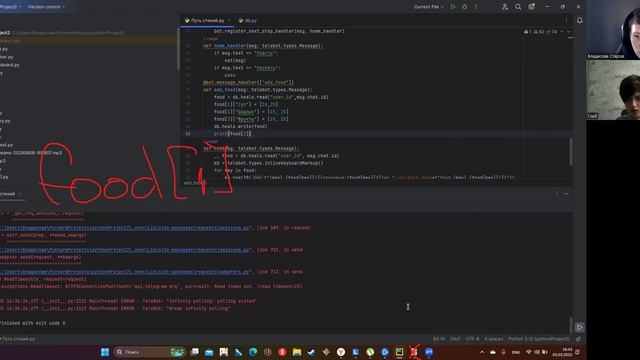Viewport: 640px width, 360px height.
Task: Click the right-arrow button at console bottom right
Action: coord(579,327)
